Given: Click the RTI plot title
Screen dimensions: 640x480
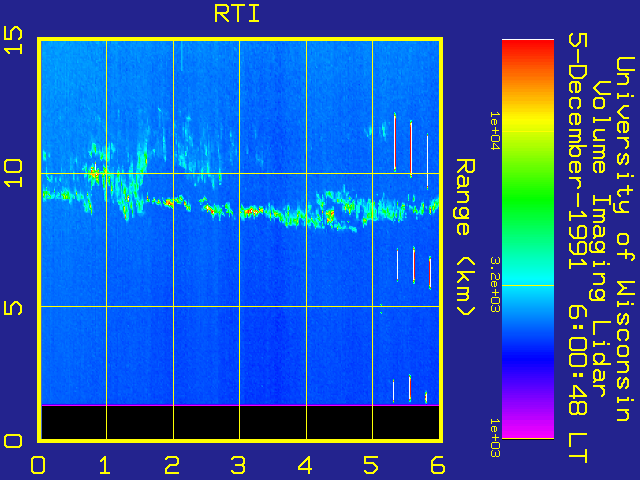Looking at the screenshot, I should pos(237,14).
